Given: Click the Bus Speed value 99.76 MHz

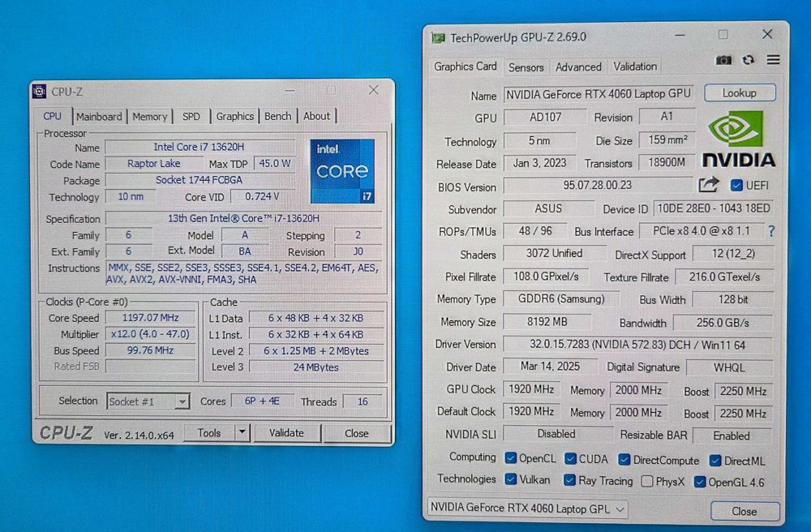Looking at the screenshot, I should [150, 350].
